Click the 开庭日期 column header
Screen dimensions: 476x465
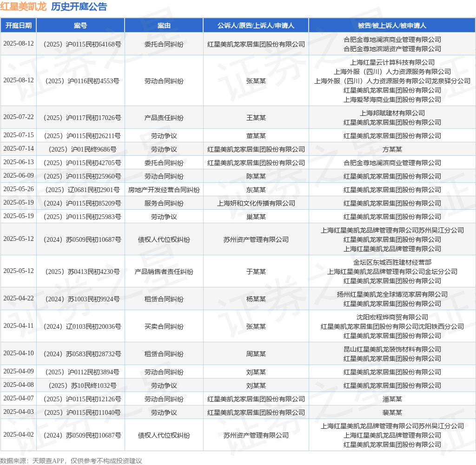tap(19, 26)
